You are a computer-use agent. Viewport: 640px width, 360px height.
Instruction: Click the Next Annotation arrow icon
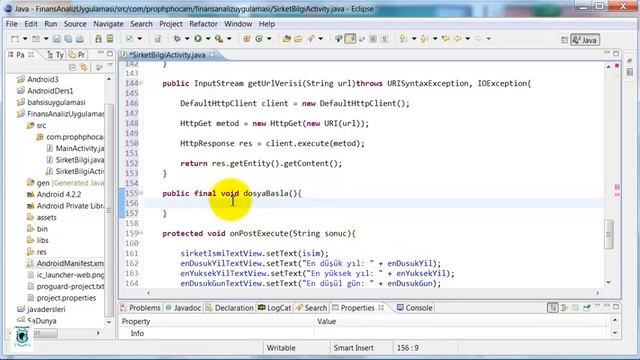403,39
